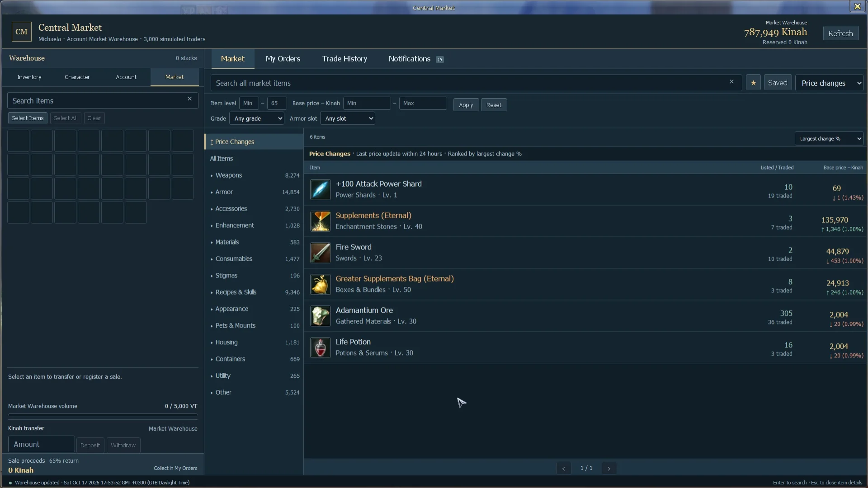Click the Item level Min field

tap(249, 103)
